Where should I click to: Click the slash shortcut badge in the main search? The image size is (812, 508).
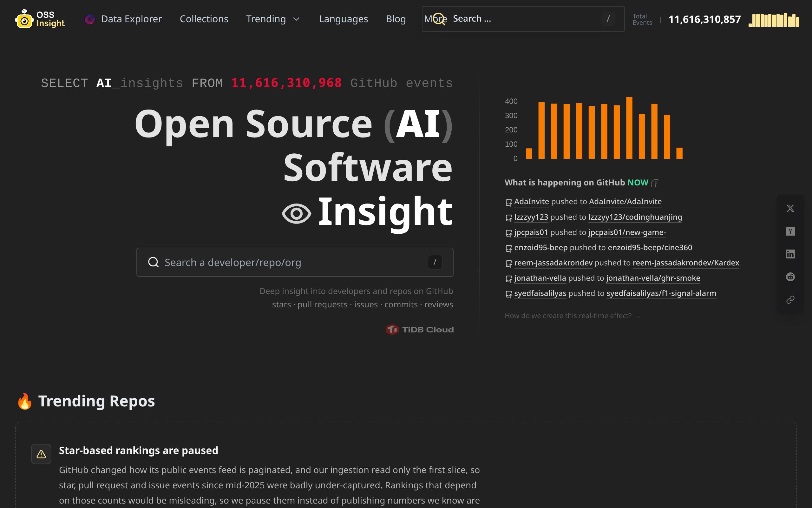(435, 262)
